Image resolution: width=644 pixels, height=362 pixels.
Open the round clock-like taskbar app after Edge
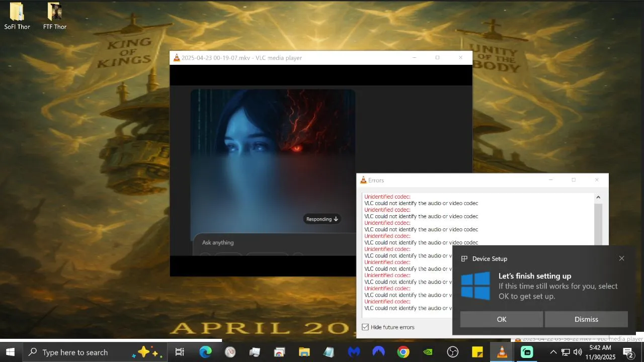[230, 352]
